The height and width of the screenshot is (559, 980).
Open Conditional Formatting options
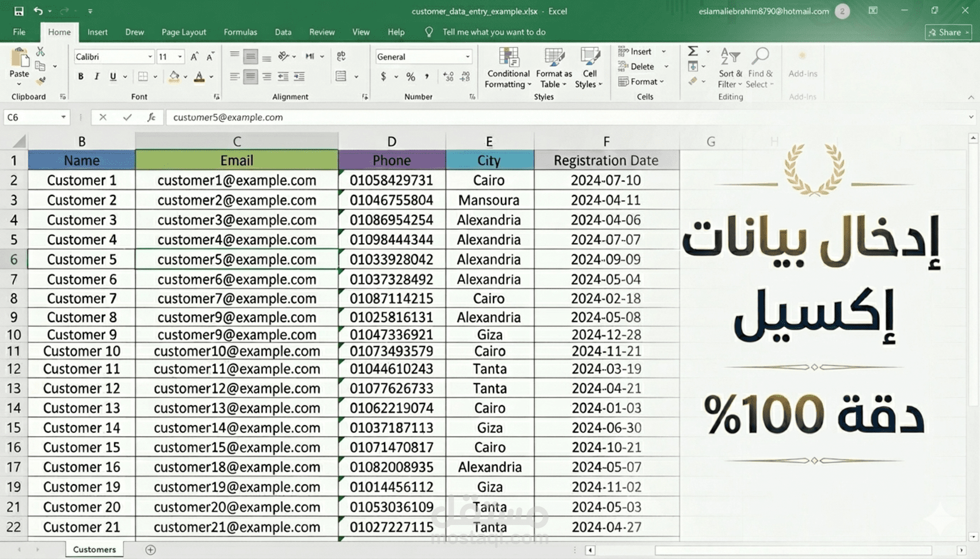(x=507, y=68)
